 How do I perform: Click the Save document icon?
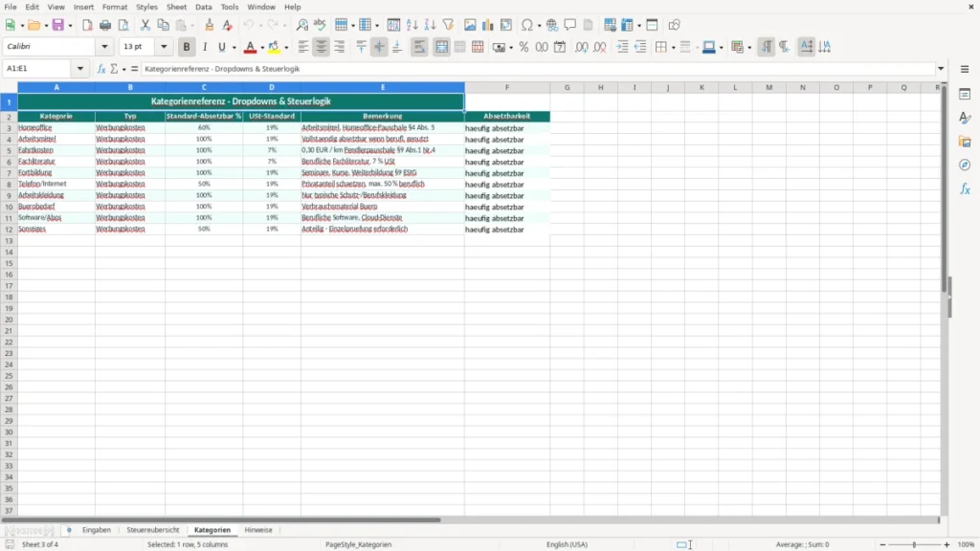pos(58,25)
